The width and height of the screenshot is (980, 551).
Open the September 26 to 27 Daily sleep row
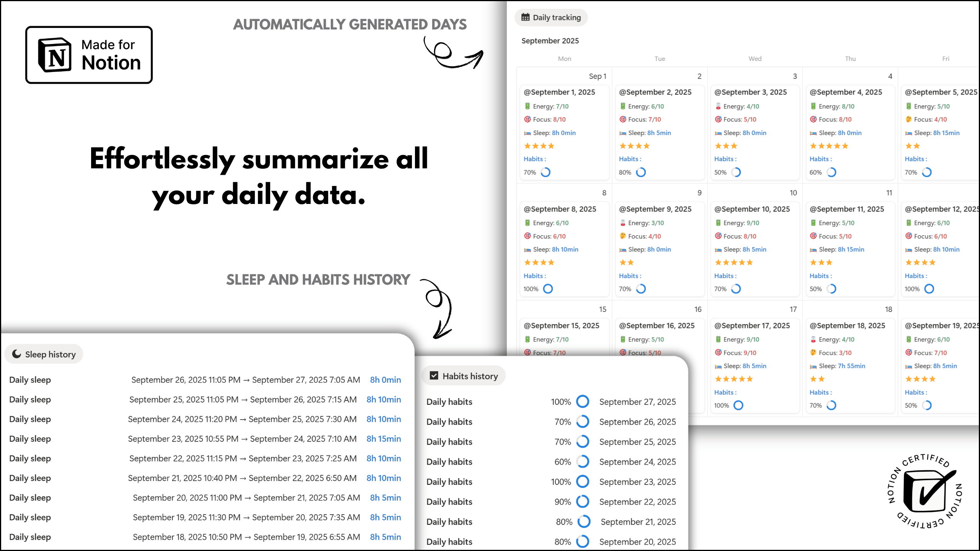(x=30, y=380)
